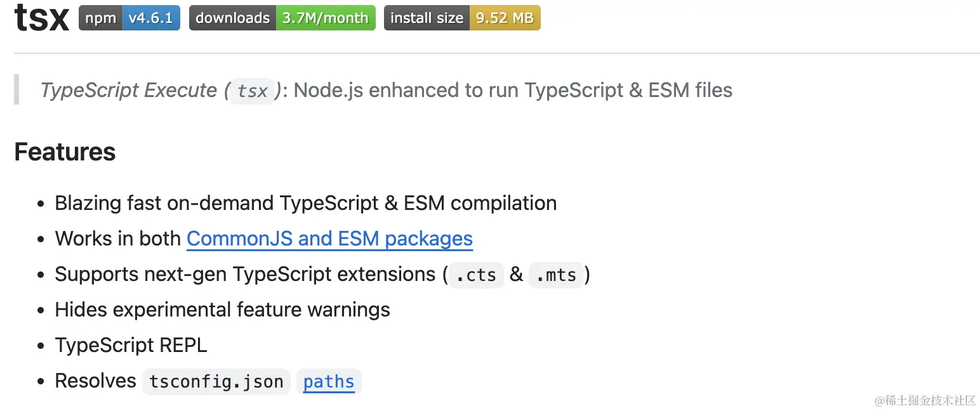Click the TypeScript REPL list item

point(131,345)
